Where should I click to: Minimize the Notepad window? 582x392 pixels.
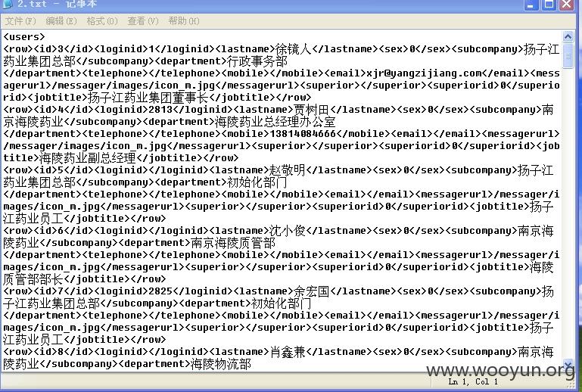tap(531, 5)
